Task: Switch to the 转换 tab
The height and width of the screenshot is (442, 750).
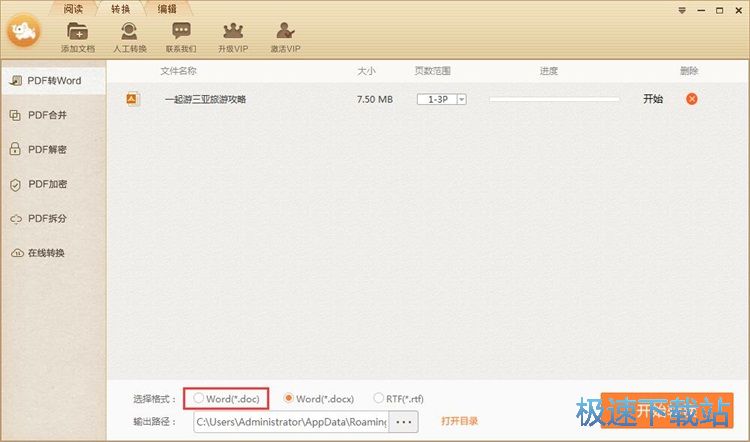Action: pos(120,9)
